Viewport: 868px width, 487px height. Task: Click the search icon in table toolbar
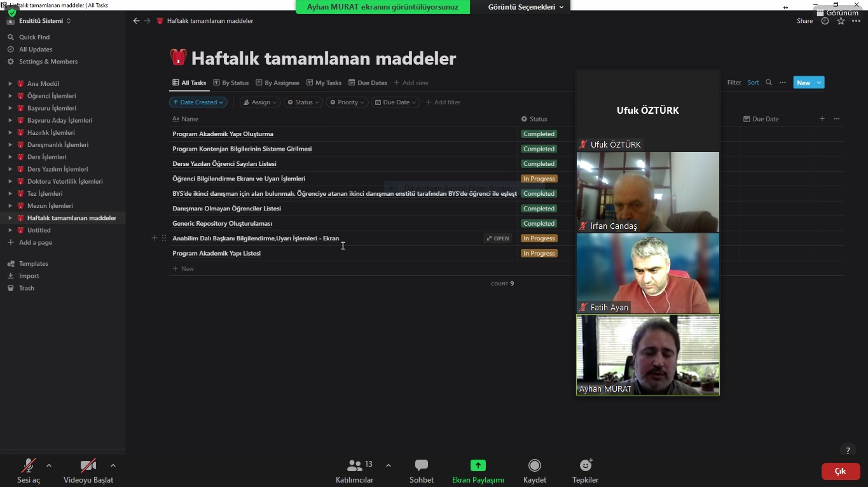(x=769, y=83)
